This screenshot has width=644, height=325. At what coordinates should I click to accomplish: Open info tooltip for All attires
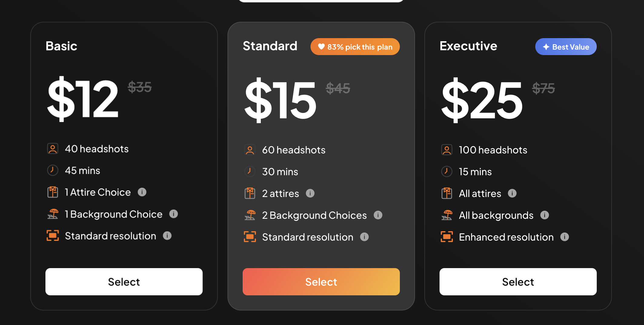click(513, 193)
